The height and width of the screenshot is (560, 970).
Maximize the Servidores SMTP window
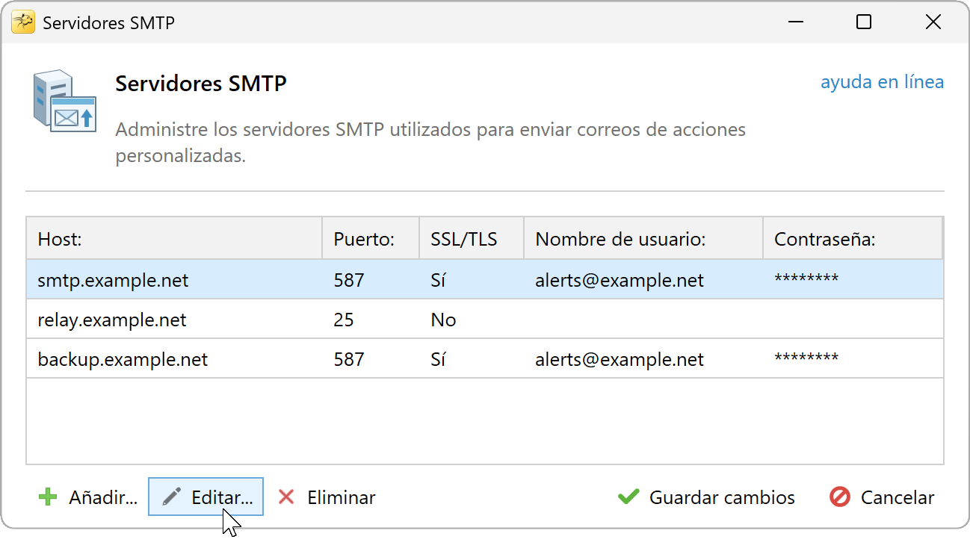(864, 22)
